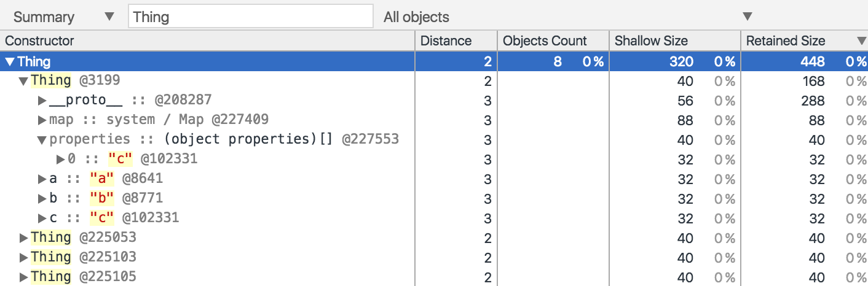This screenshot has height=286, width=868.
Task: Collapse the properties @227553 node
Action: (42, 140)
